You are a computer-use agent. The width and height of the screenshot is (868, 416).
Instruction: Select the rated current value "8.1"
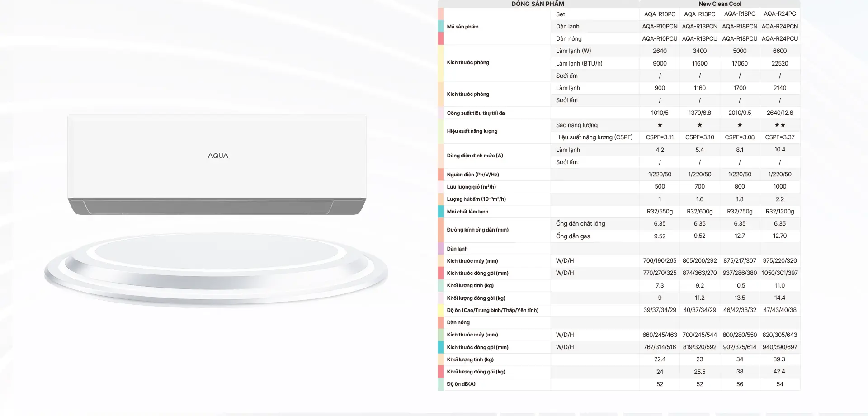click(740, 150)
